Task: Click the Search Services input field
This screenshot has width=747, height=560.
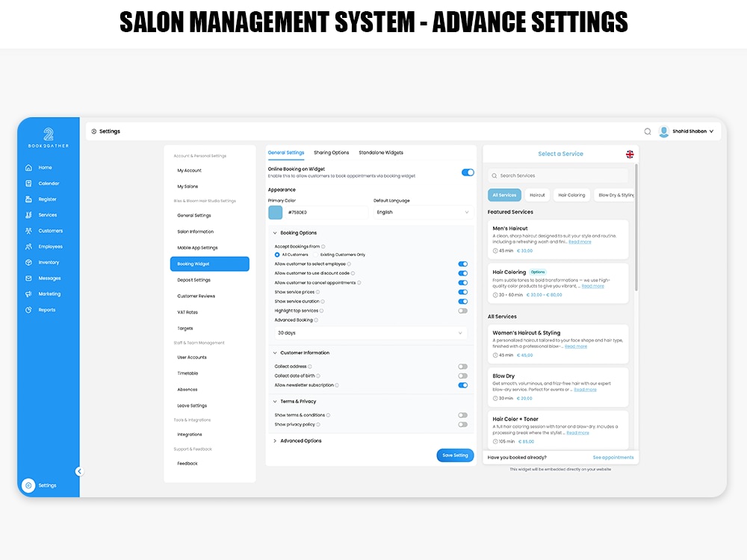Action: pos(558,175)
